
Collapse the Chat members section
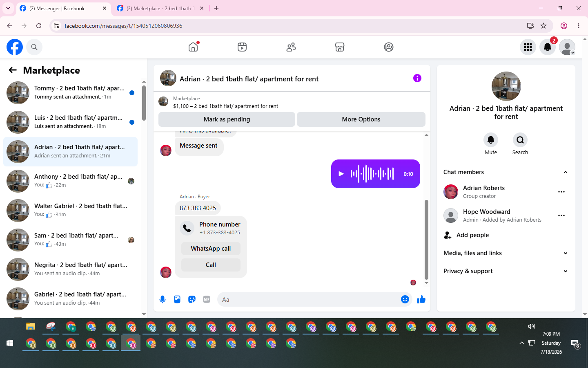(x=506, y=172)
